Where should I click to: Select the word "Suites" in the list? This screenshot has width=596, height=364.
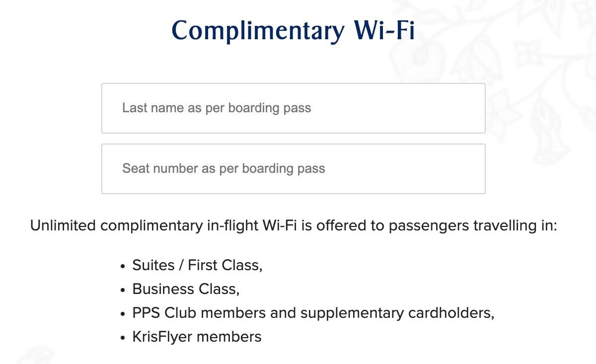153,265
